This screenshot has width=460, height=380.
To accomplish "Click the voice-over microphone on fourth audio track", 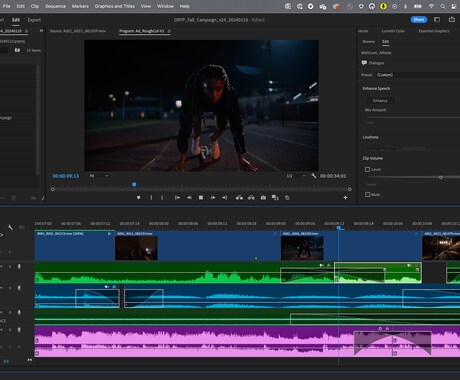I will (19, 330).
